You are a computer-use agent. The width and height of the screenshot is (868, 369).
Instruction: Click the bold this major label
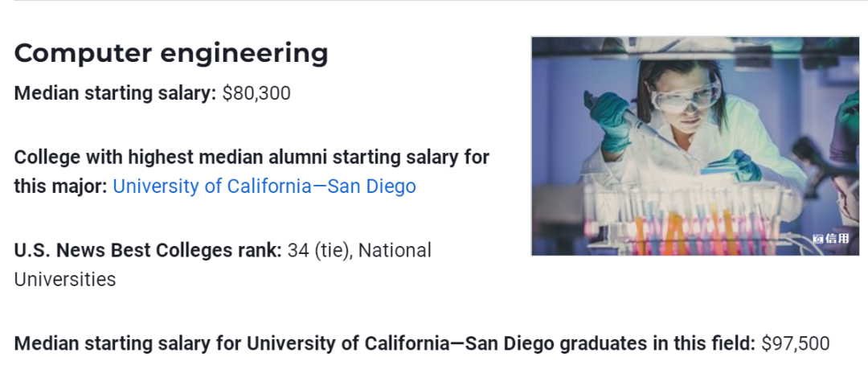click(x=60, y=187)
